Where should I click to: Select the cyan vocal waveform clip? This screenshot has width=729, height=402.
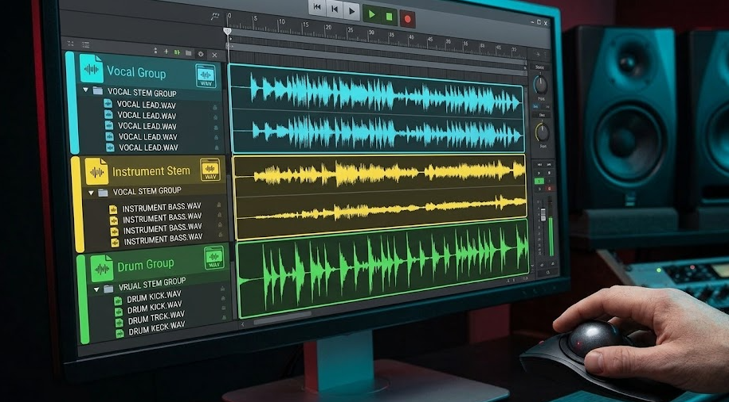[377, 111]
